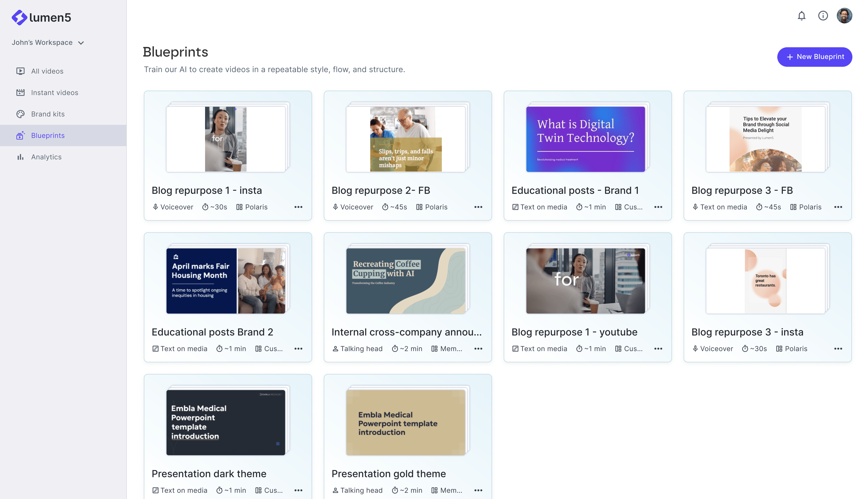Image resolution: width=868 pixels, height=499 pixels.
Task: Click the New Blueprint button
Action: tap(814, 57)
